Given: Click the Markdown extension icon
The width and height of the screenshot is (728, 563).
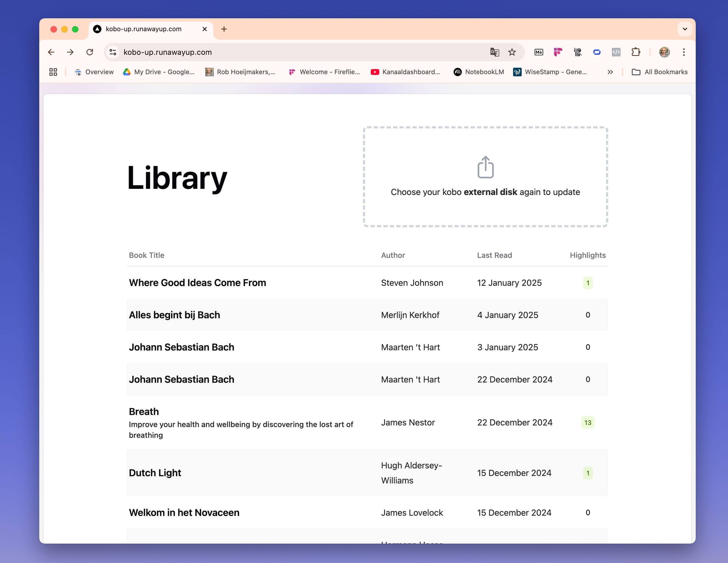Looking at the screenshot, I should point(539,52).
